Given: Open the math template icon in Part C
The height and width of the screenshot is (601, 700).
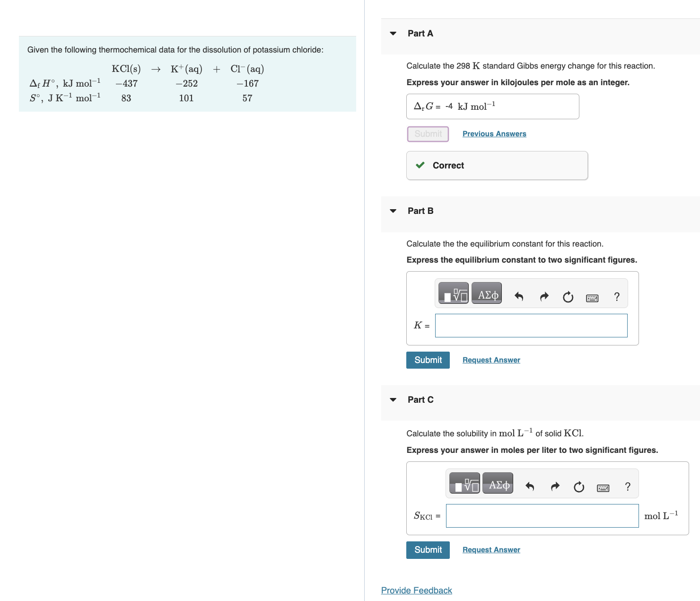Looking at the screenshot, I should (x=464, y=483).
